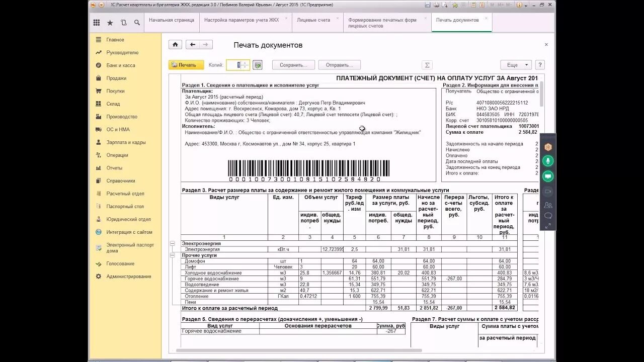Switch to Начальная страница tab
The width and height of the screenshot is (644, 362).
point(171,20)
